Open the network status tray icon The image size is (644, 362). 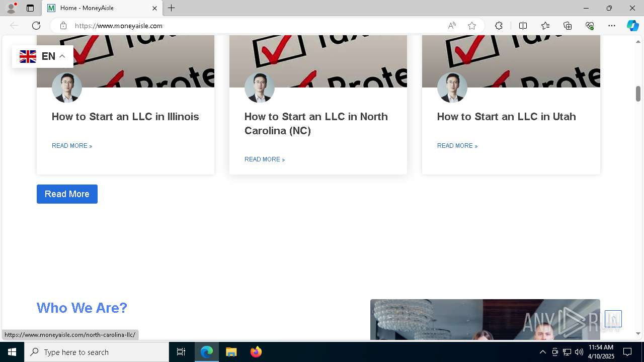(567, 352)
